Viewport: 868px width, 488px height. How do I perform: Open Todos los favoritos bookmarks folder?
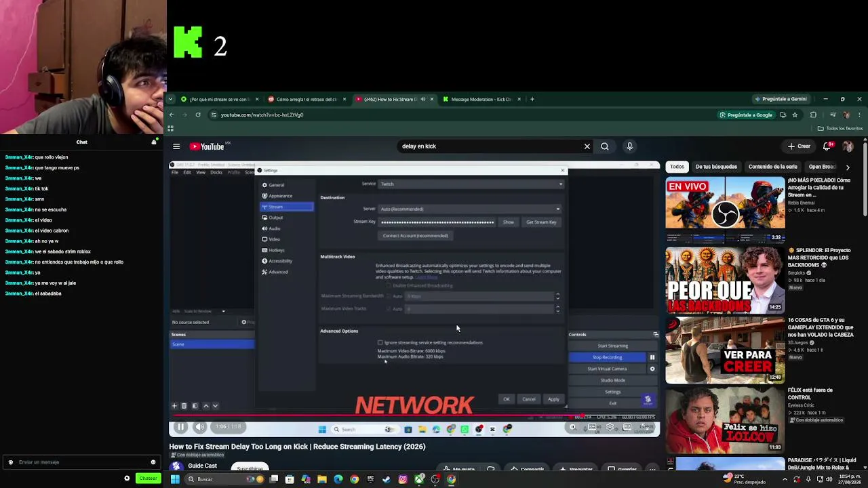click(840, 129)
